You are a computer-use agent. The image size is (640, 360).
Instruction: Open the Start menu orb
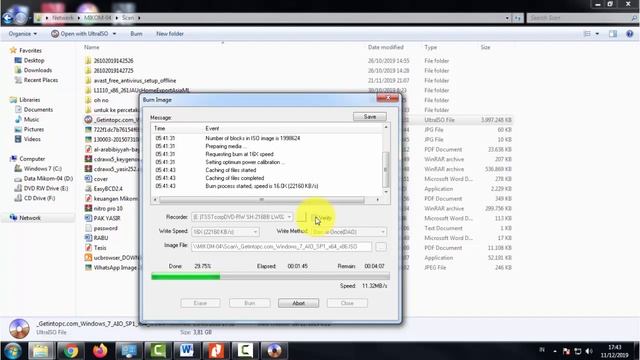(13, 351)
